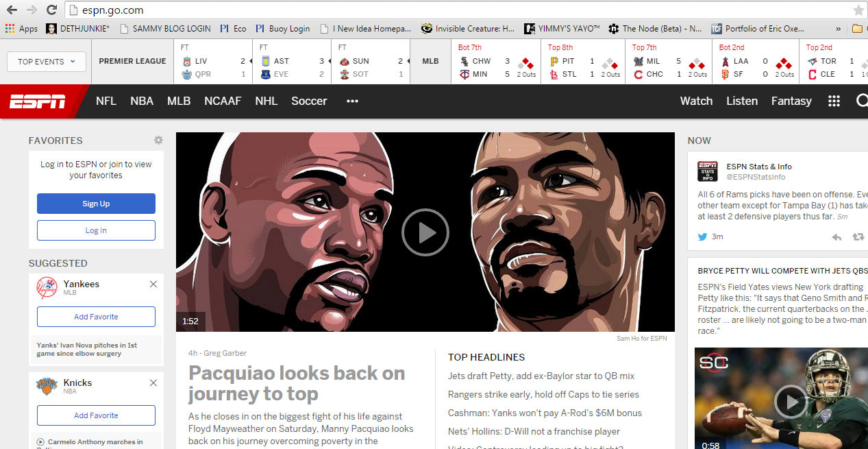The width and height of the screenshot is (868, 449).
Task: Retweet the ESPN Stats & Info tweet
Action: 858,237
